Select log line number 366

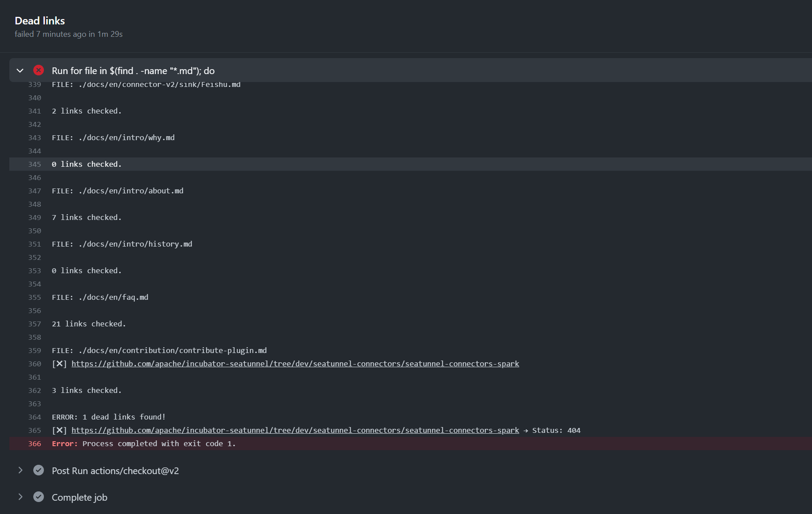(35, 443)
